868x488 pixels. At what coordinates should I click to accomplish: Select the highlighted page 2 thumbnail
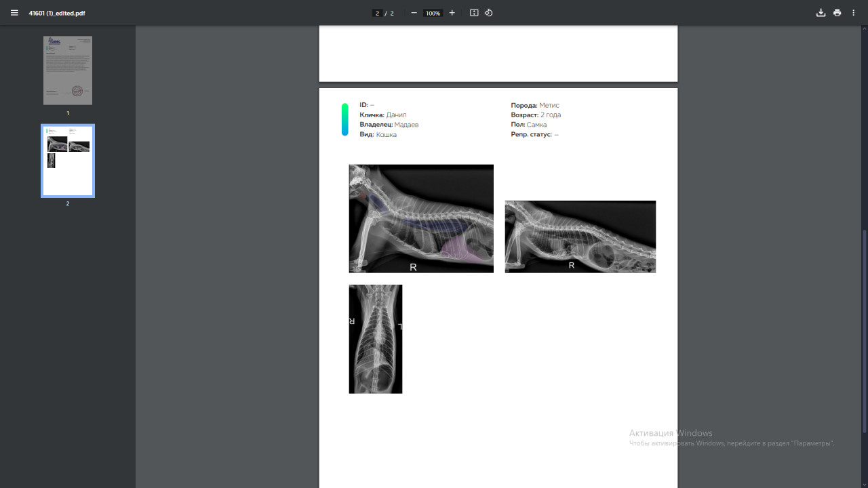pyautogui.click(x=68, y=161)
